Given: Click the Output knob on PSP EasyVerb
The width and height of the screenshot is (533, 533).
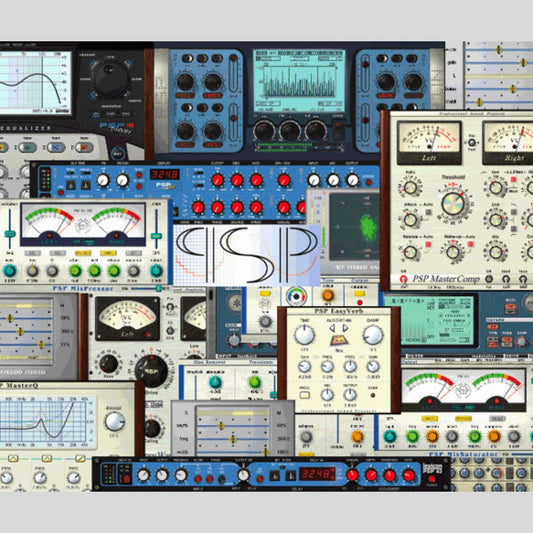Looking at the screenshot, I should 350,395.
